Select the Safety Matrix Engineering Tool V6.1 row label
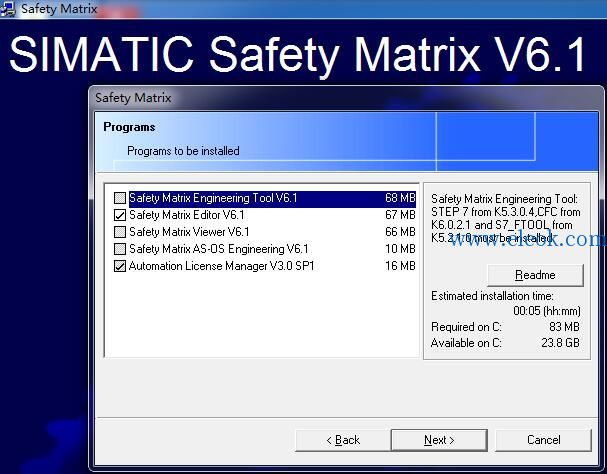This screenshot has width=607, height=474. pos(213,198)
